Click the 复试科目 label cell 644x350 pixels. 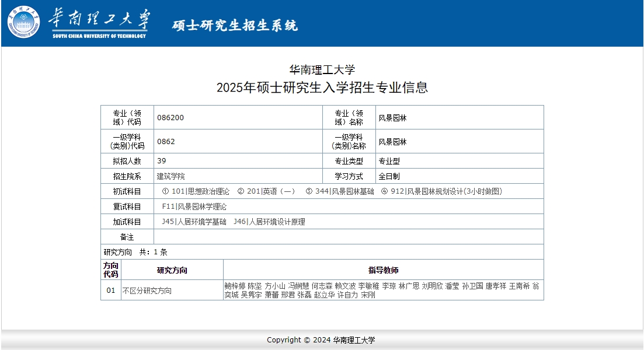[127, 206]
